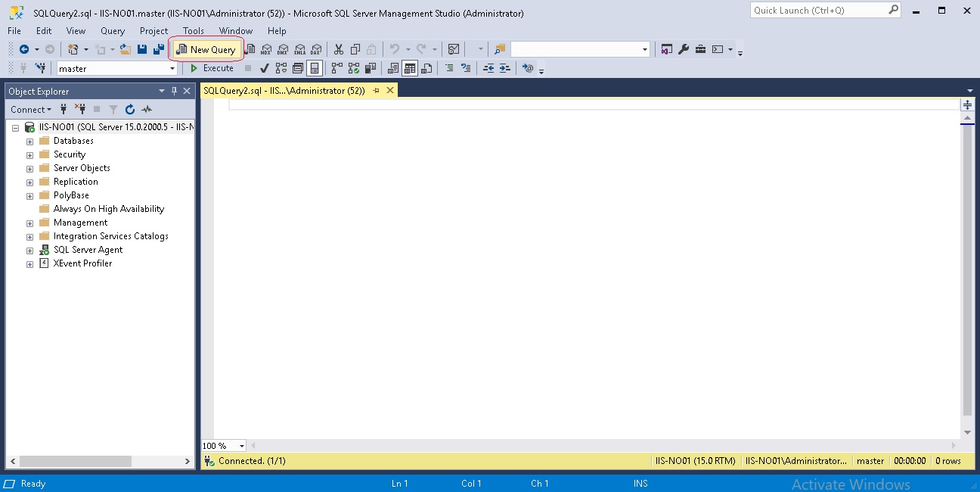Screen dimensions: 980x492
Task: Undo the last edit via toolbar icon
Action: 395,49
